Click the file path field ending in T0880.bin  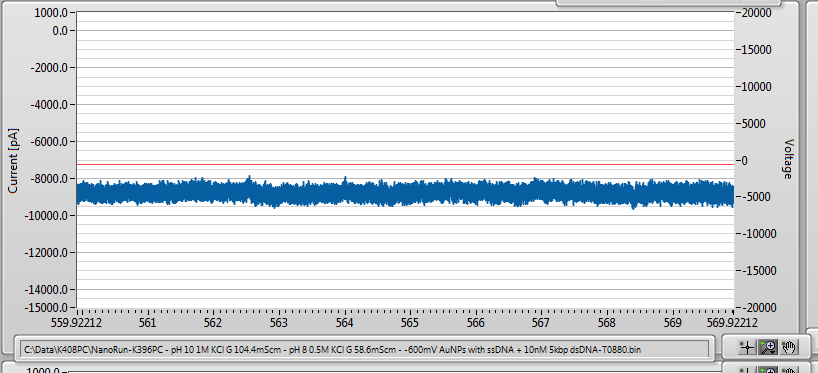point(365,349)
